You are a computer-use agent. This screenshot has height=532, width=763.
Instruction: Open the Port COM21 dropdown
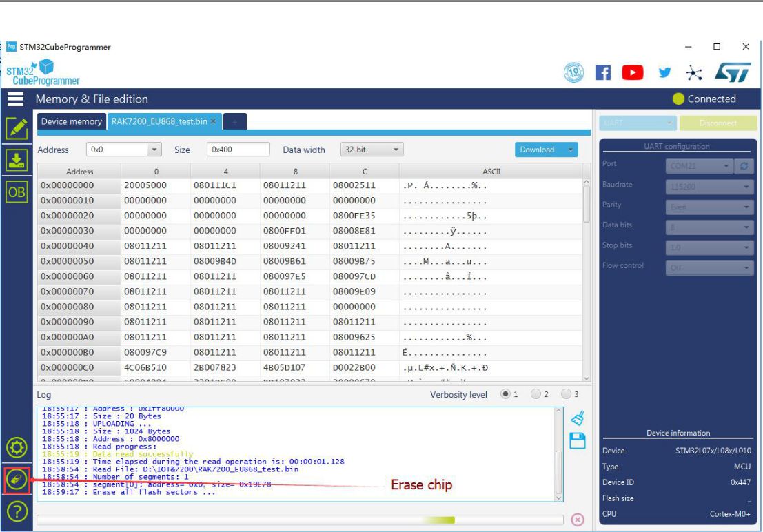(700, 166)
